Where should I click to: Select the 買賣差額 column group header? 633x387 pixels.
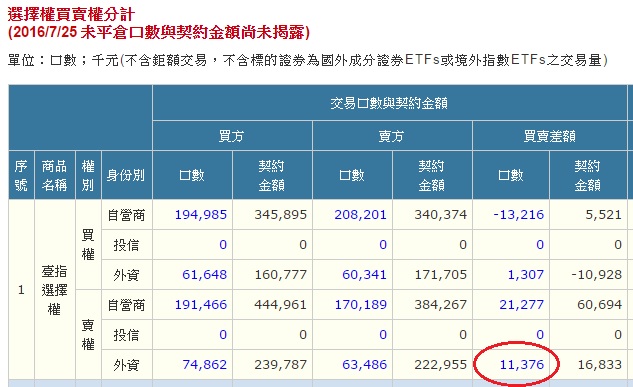[549, 136]
